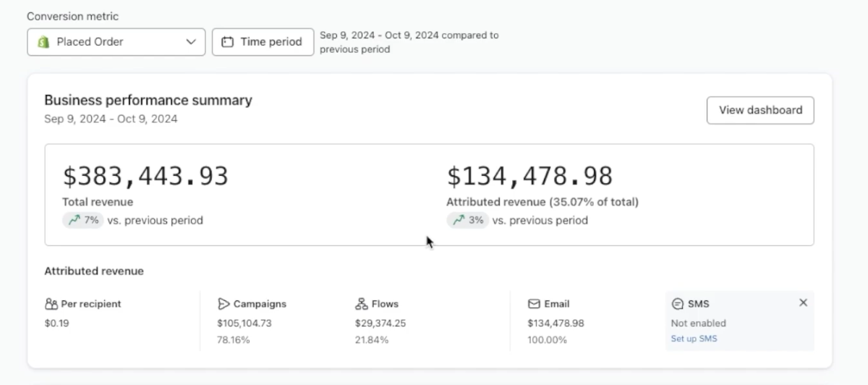
Task: Dismiss the SMS not enabled card
Action: pos(803,302)
